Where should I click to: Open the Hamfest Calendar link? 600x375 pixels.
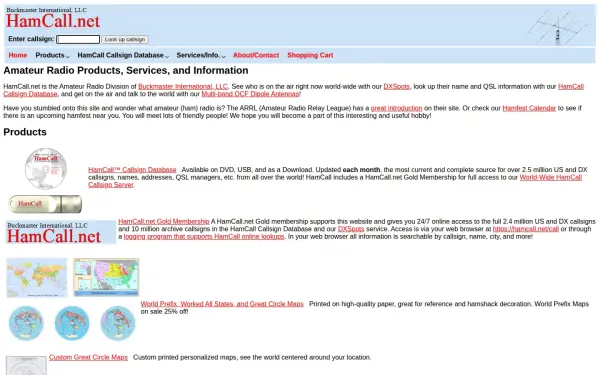(x=529, y=108)
